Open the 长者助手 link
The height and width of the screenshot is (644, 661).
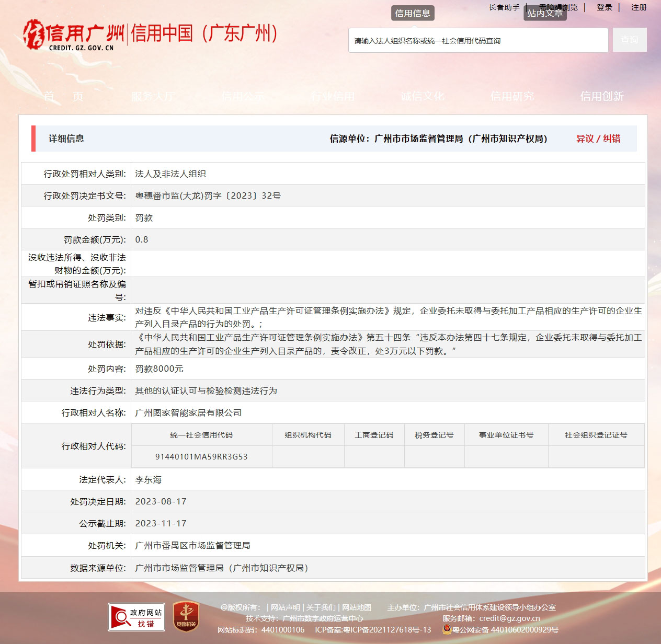[504, 7]
